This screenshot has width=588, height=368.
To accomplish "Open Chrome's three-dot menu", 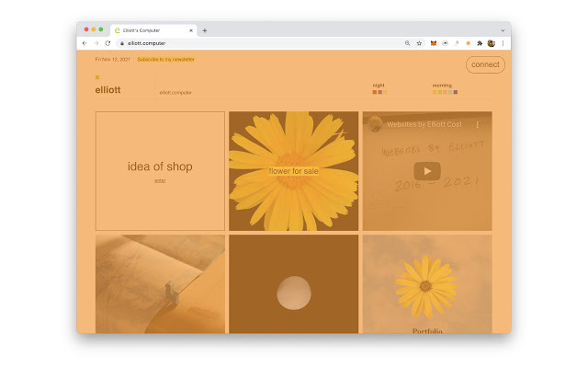I will [x=503, y=43].
